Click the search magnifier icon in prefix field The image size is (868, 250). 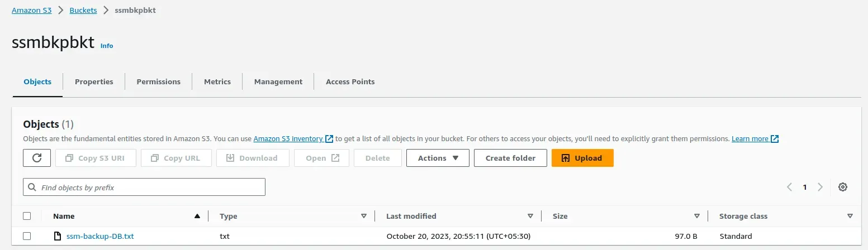click(x=32, y=187)
